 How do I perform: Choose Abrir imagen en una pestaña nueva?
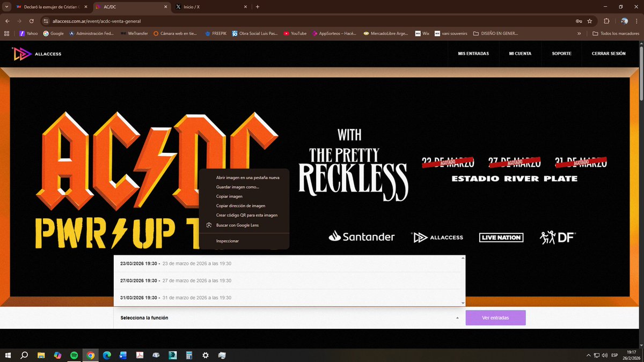244,177
